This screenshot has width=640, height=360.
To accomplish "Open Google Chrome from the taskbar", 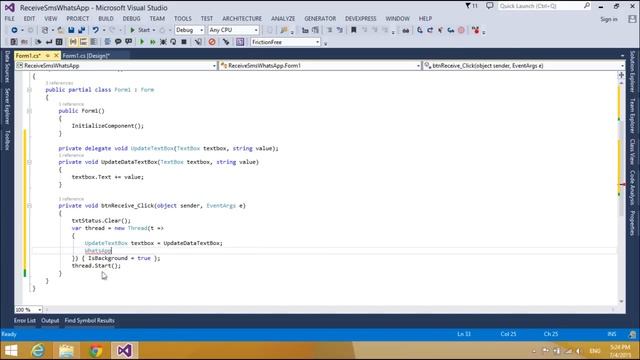I will 96,351.
